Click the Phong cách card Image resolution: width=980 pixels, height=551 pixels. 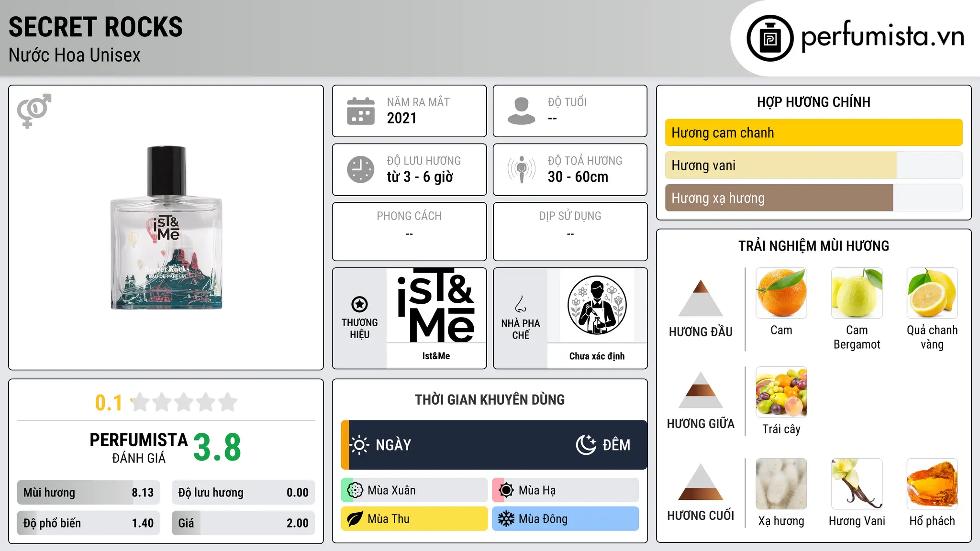click(409, 231)
